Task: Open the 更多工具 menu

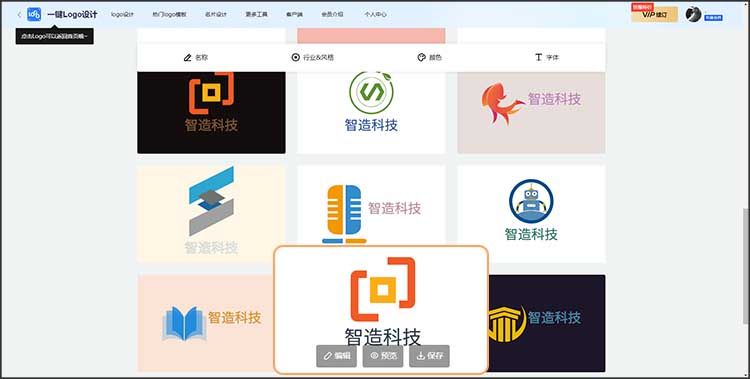Action: click(256, 15)
